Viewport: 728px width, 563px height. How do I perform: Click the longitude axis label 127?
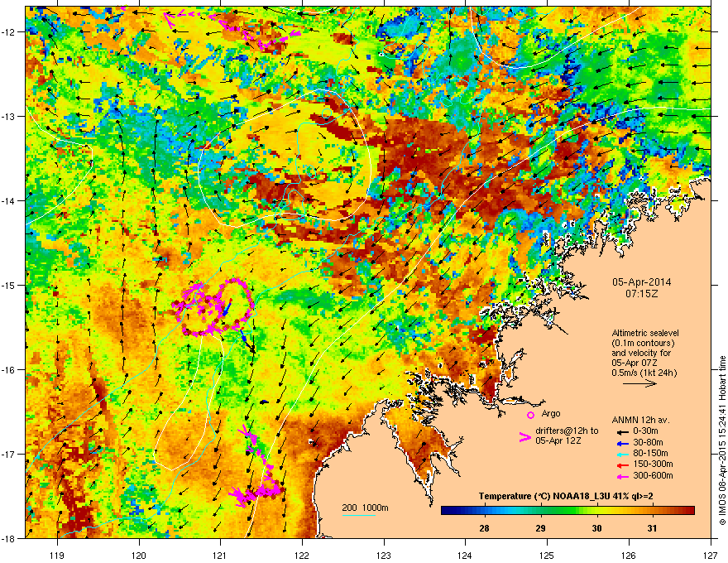(711, 555)
